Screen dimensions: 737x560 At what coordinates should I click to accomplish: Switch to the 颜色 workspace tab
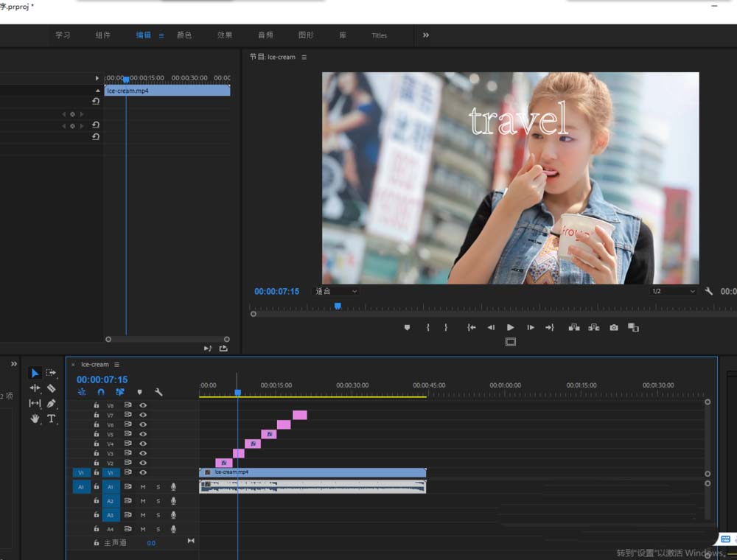(x=184, y=35)
